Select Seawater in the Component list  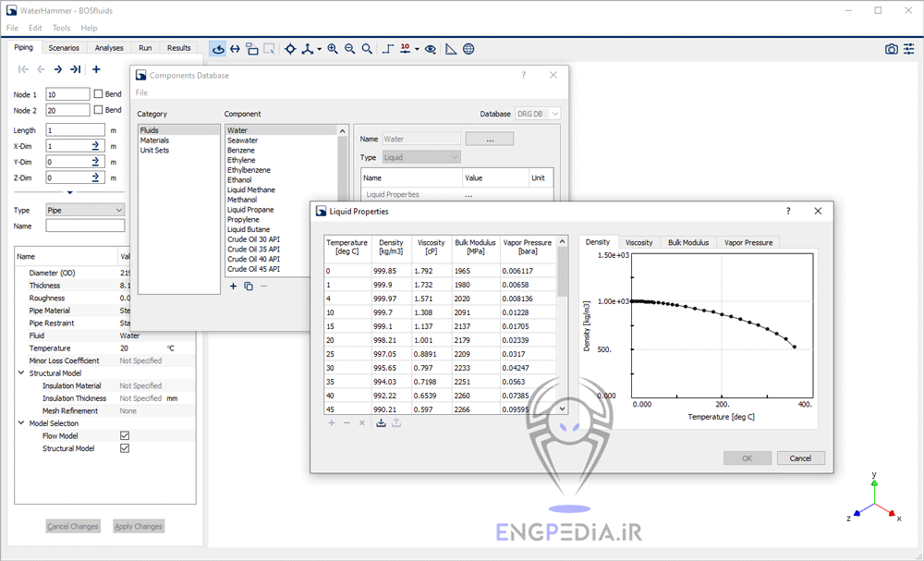pos(243,140)
